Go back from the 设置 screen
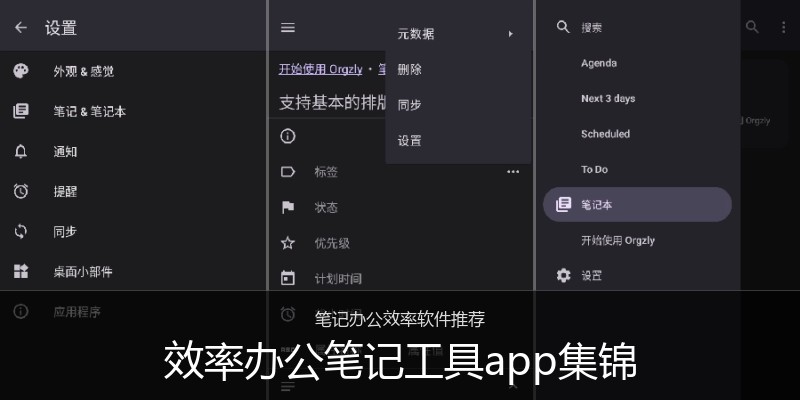The width and height of the screenshot is (800, 400). [21, 28]
